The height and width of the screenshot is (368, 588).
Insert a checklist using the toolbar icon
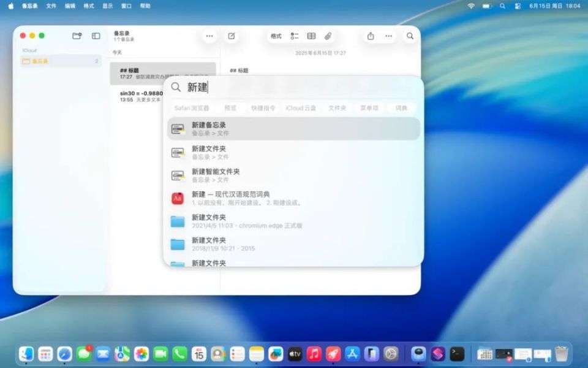click(x=295, y=36)
